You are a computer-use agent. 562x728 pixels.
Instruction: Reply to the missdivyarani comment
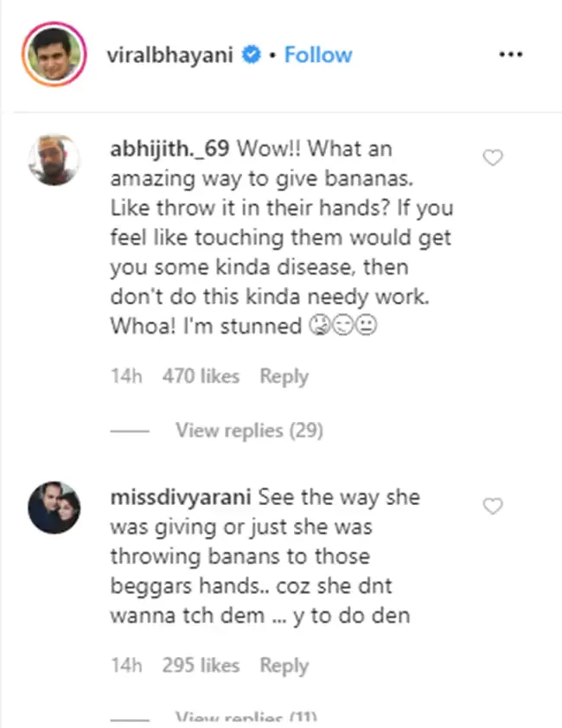pos(284,666)
